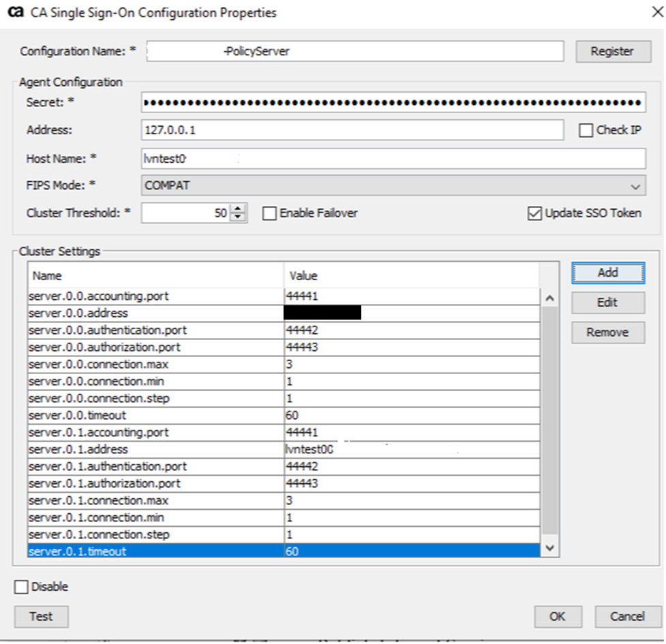This screenshot has width=666, height=644.
Task: Toggle the Enable Failover checkbox
Action: 270,213
